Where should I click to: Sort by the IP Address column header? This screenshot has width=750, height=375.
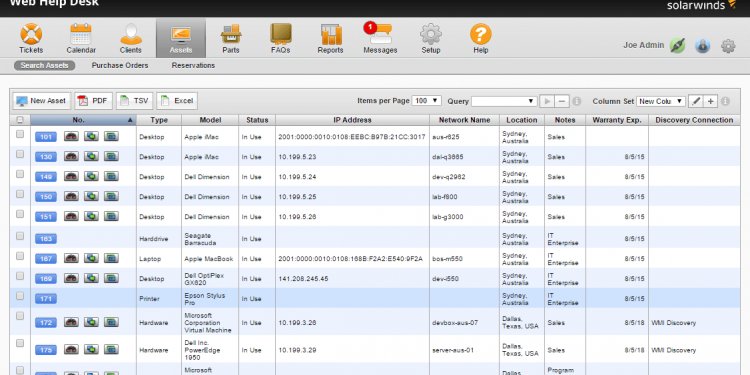click(x=352, y=120)
